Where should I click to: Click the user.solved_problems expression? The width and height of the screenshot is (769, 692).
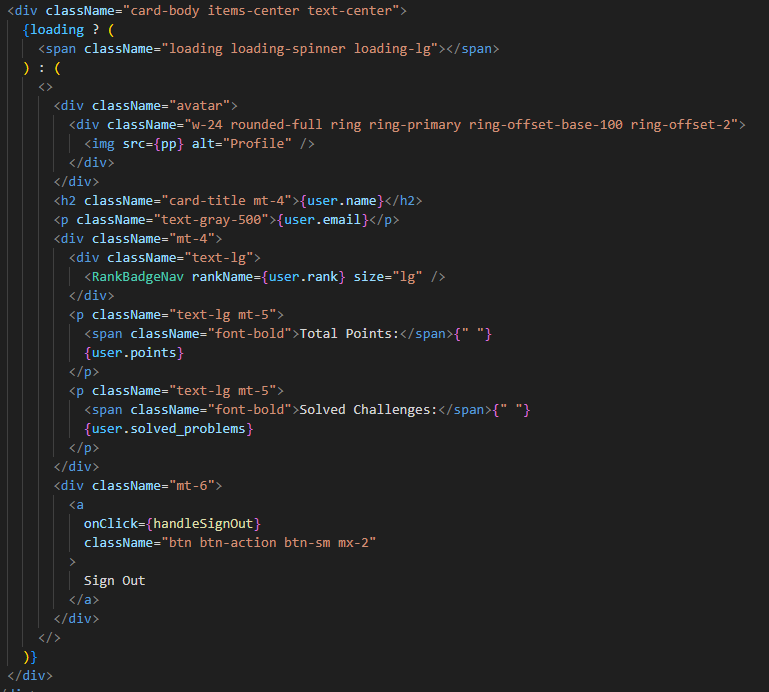pyautogui.click(x=168, y=429)
